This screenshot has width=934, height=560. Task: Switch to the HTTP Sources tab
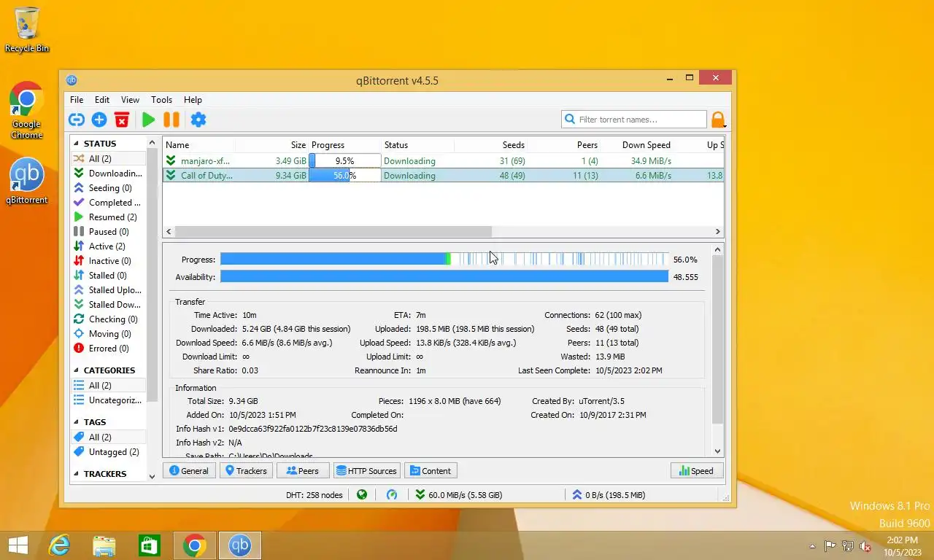click(x=366, y=471)
